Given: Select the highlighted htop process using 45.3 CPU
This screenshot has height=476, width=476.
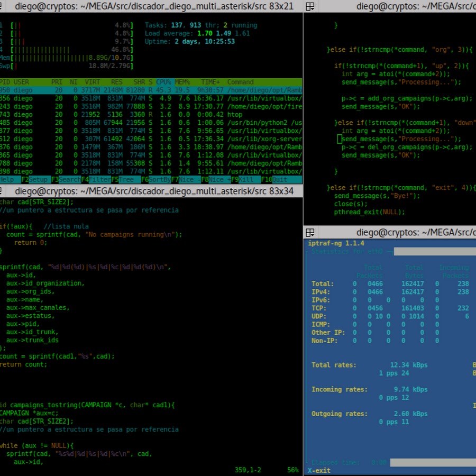Looking at the screenshot, I should 151,90.
